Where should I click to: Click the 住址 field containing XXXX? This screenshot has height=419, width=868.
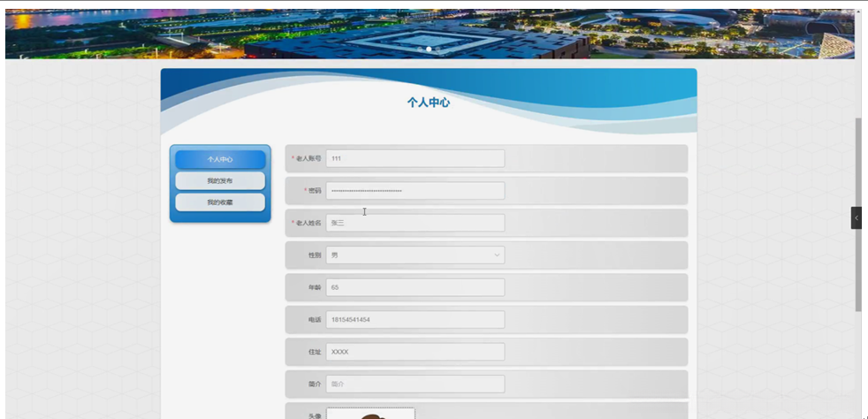pyautogui.click(x=415, y=352)
